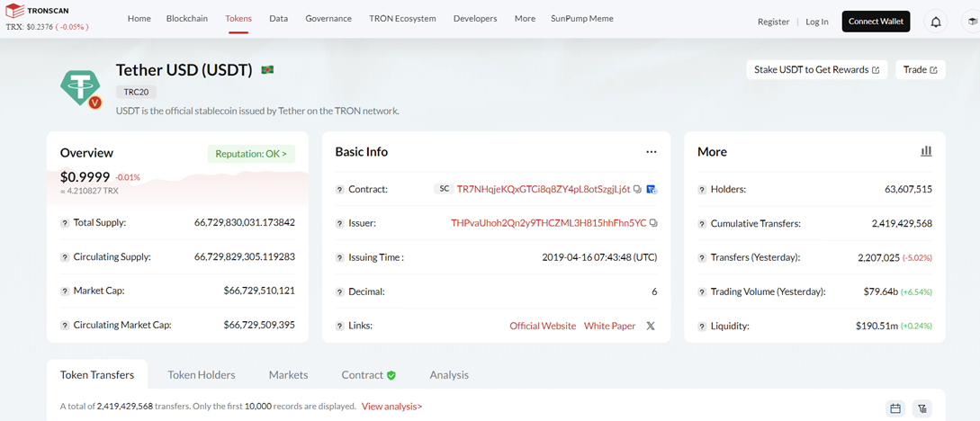Click the help icon beside Market Cap
This screenshot has height=421, width=980.
(65, 291)
